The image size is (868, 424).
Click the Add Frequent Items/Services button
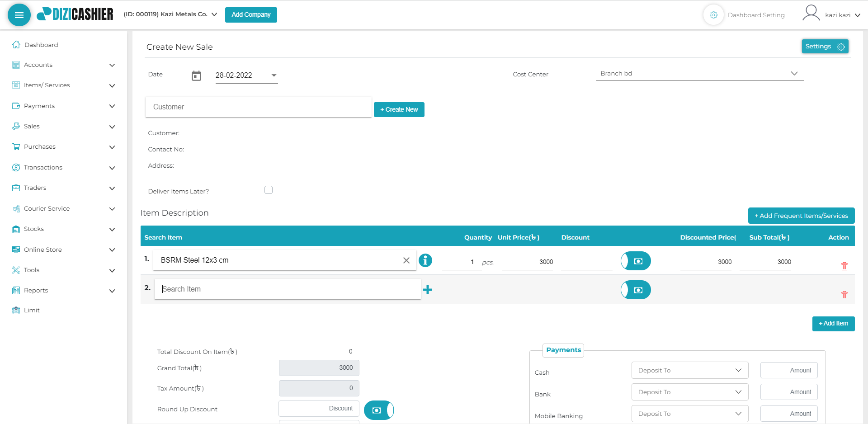click(801, 216)
